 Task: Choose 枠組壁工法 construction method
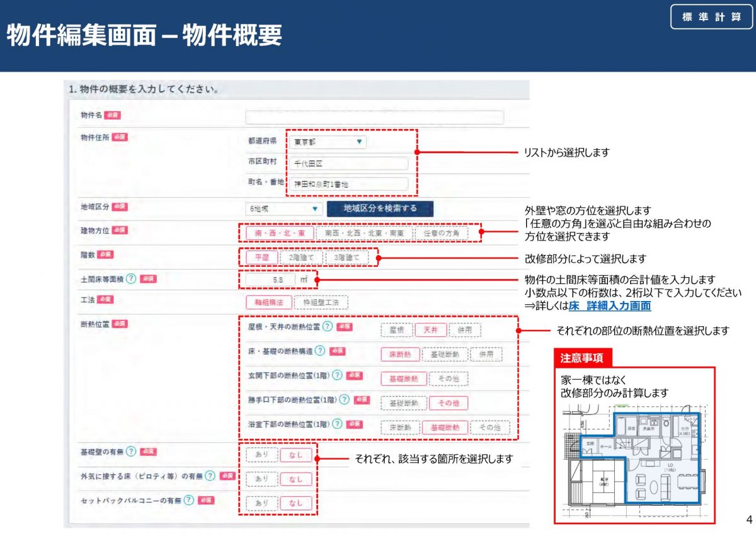click(321, 303)
